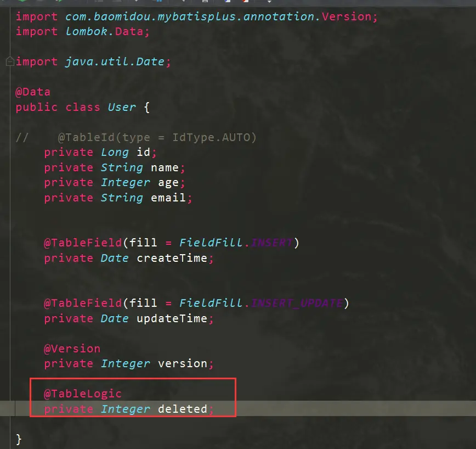476x449 pixels.
Task: Click the field name 'updateTime'
Action: click(172, 319)
